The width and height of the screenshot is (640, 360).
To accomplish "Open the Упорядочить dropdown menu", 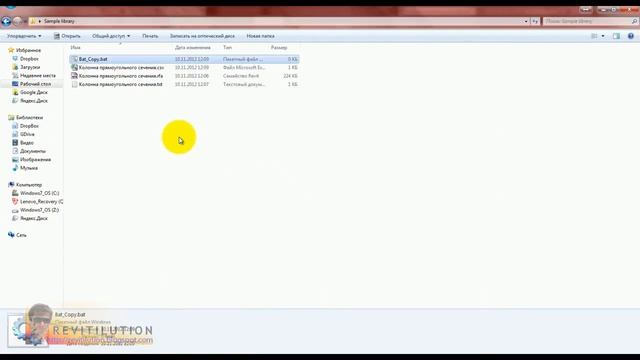I will coord(24,36).
